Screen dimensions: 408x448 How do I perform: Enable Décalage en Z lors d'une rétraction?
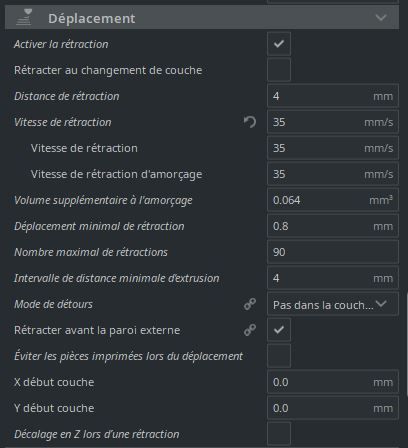[x=279, y=434]
